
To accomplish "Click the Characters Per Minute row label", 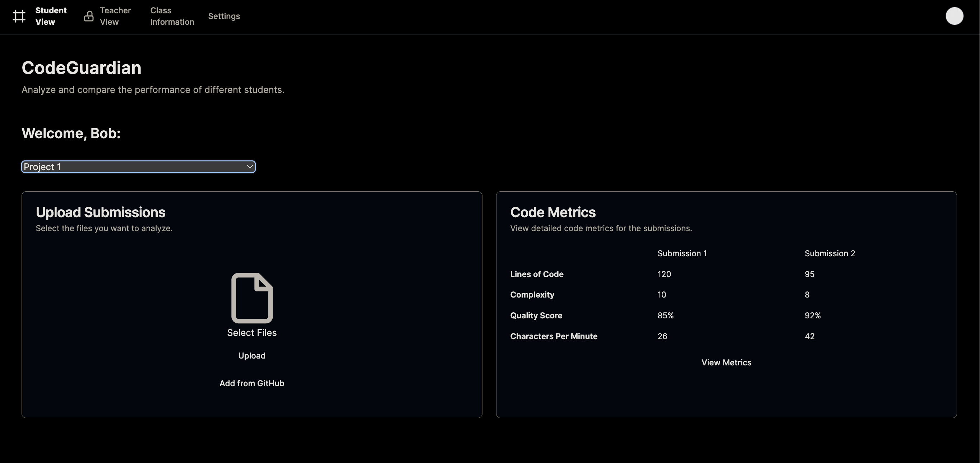I will tap(554, 336).
